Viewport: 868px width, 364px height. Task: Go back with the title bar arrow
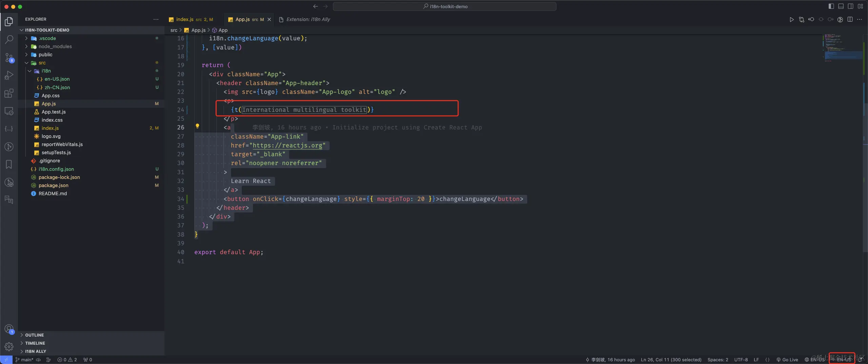point(316,6)
